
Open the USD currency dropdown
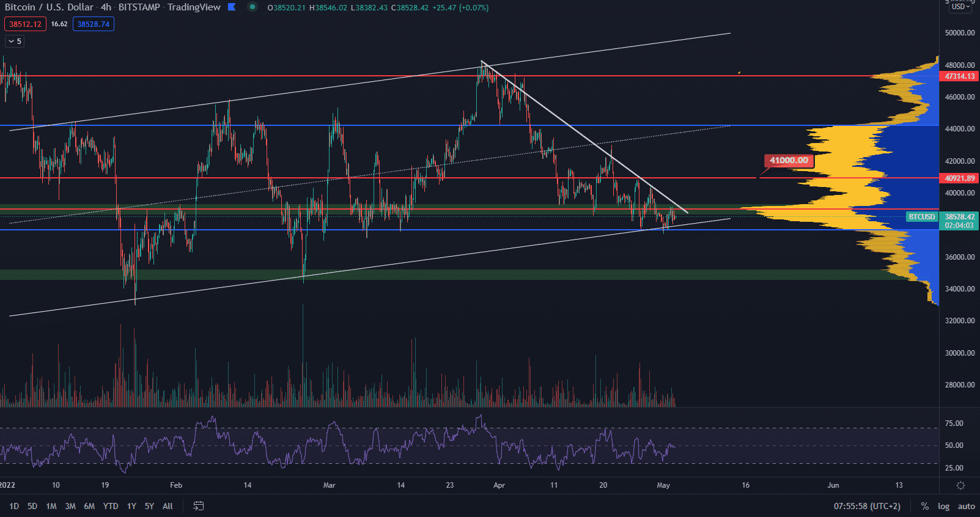pyautogui.click(x=960, y=7)
